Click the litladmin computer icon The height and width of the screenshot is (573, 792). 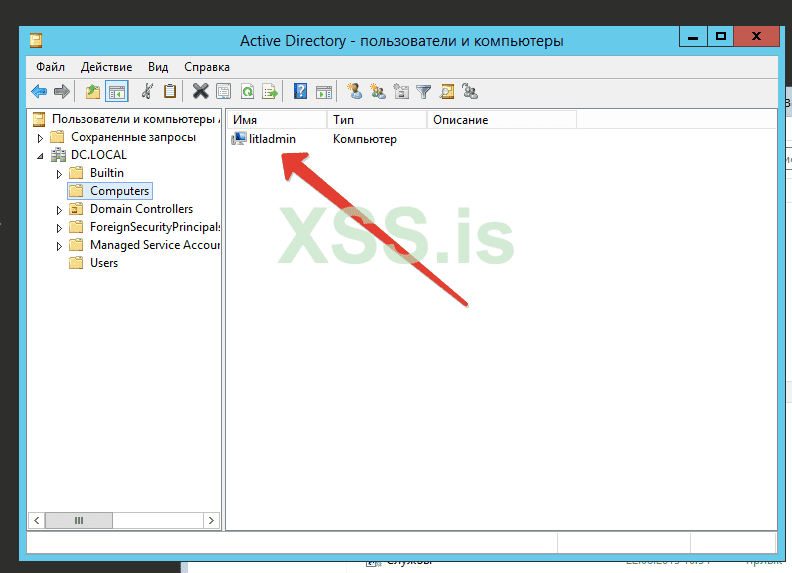pos(239,138)
